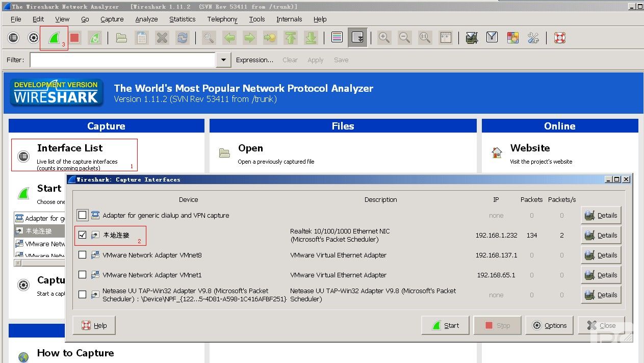Tick the VMware Network Adapter VMnet8 checkbox
The image size is (644, 363).
tap(83, 255)
